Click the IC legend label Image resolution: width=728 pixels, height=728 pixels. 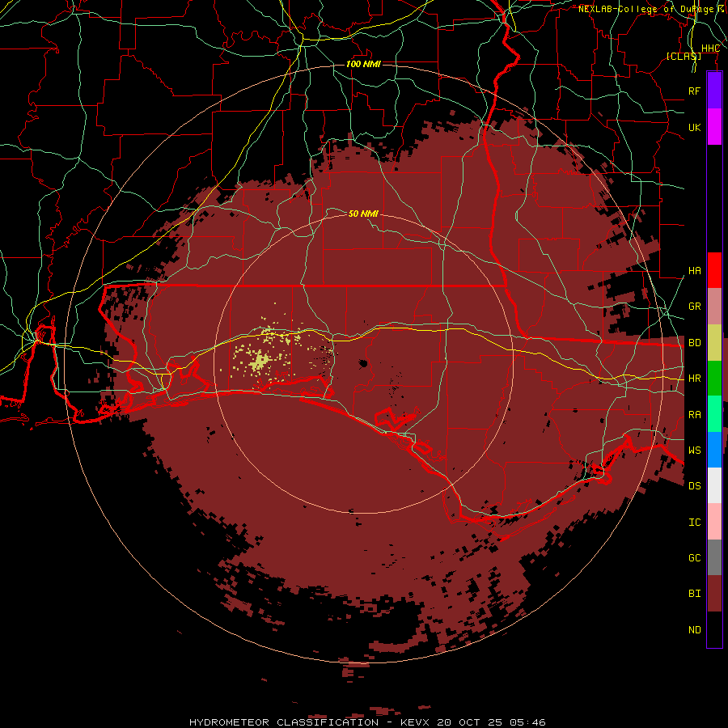pos(695,523)
